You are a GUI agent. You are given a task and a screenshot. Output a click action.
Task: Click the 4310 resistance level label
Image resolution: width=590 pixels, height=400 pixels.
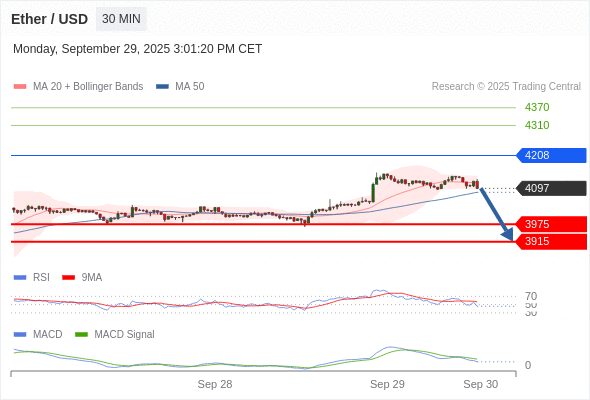pos(537,125)
